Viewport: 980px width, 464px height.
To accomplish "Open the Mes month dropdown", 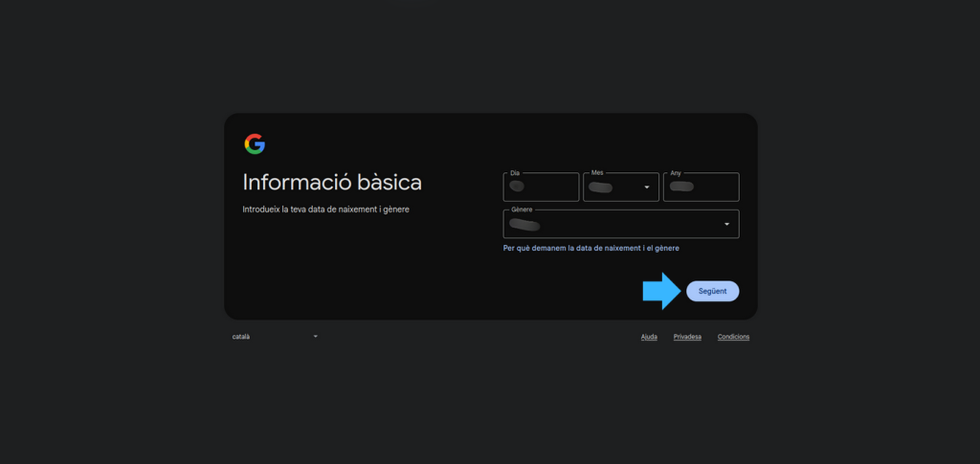I will [x=620, y=188].
